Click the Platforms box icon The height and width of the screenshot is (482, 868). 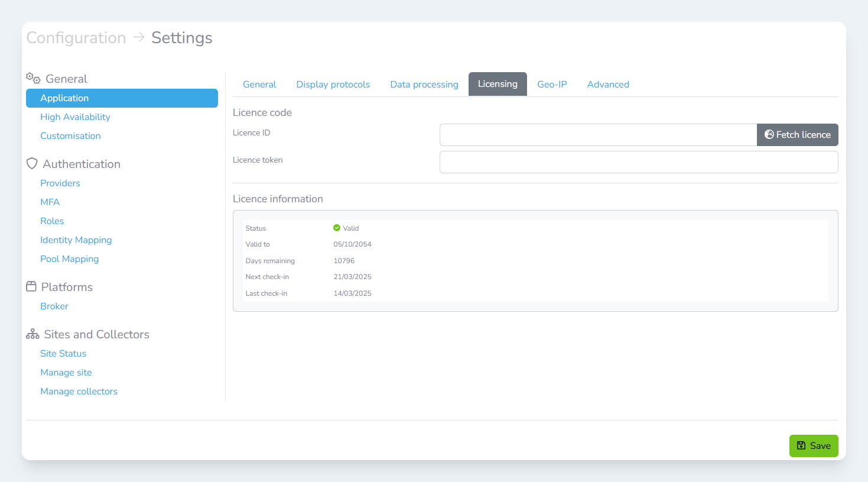click(x=31, y=287)
